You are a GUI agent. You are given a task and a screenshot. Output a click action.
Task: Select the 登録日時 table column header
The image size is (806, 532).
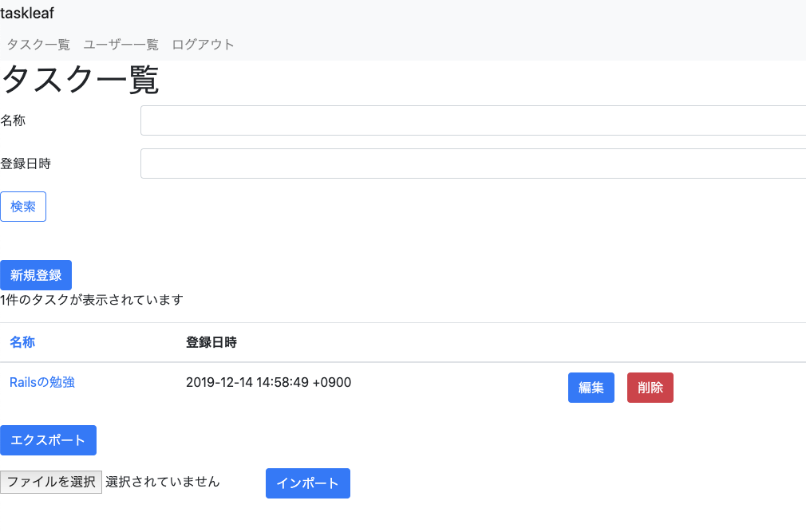point(211,342)
